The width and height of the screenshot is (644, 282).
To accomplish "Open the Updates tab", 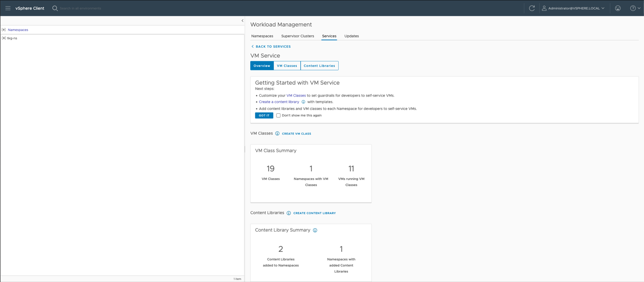I will coord(351,36).
